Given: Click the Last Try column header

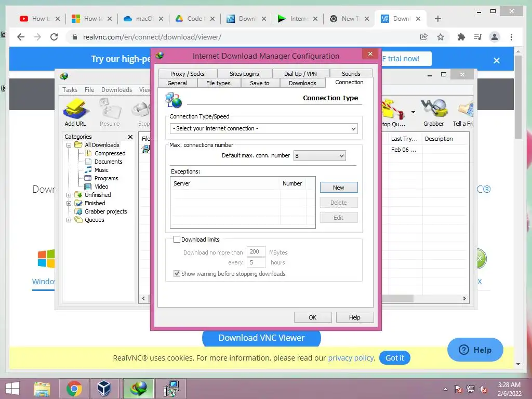Looking at the screenshot, I should (x=405, y=139).
